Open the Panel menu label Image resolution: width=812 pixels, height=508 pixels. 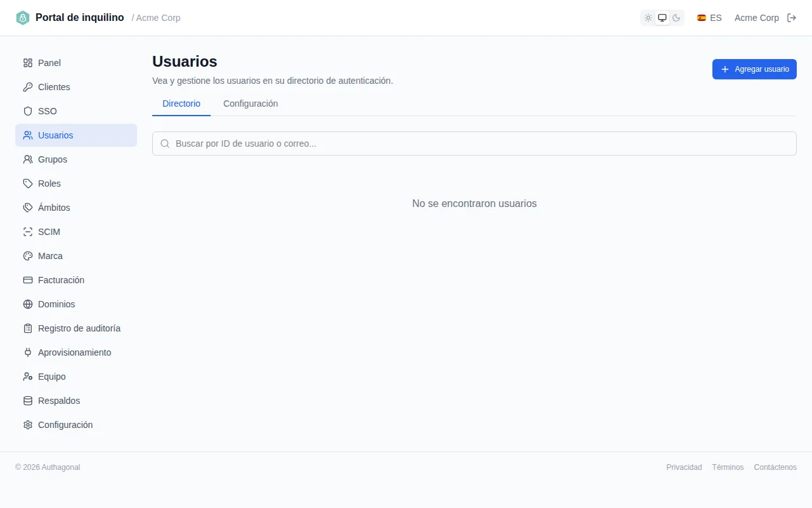point(49,63)
